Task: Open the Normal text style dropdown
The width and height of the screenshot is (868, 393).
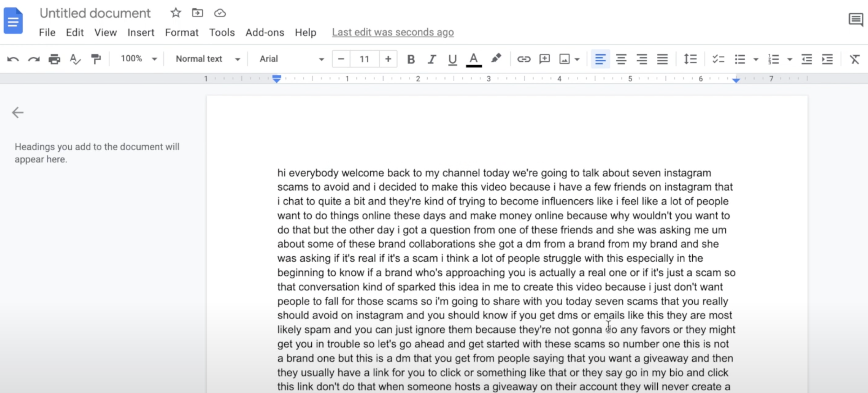Action: [208, 59]
